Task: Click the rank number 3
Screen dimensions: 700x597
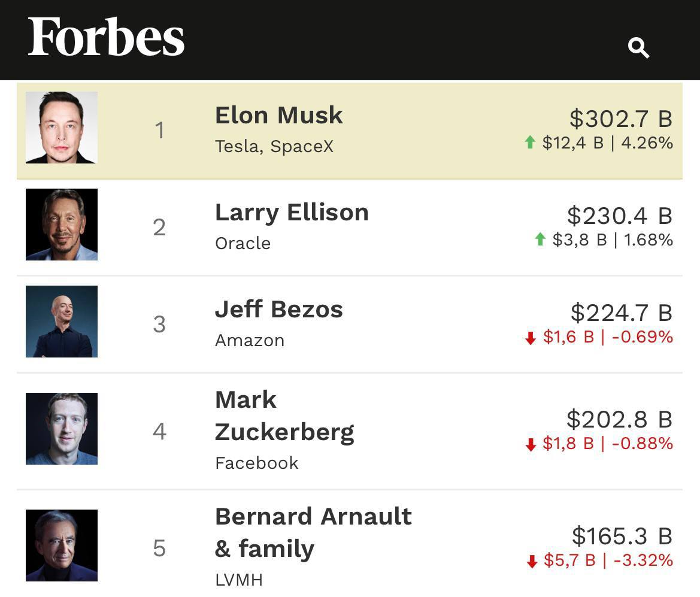Action: [159, 324]
